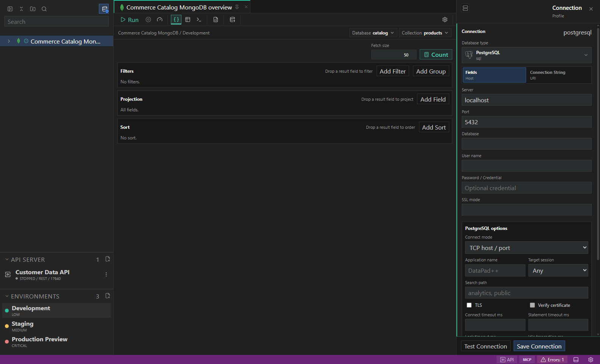Open settings gear in the status bar
This screenshot has width=600, height=364.
coord(591,360)
